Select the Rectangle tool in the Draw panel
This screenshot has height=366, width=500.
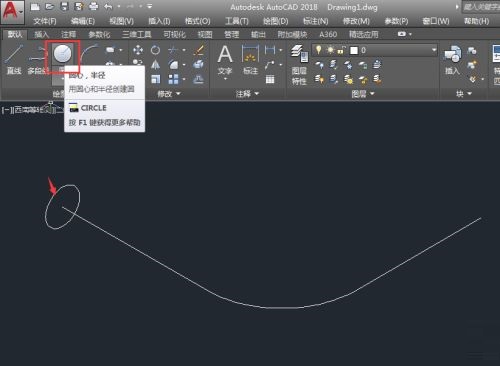(x=110, y=50)
